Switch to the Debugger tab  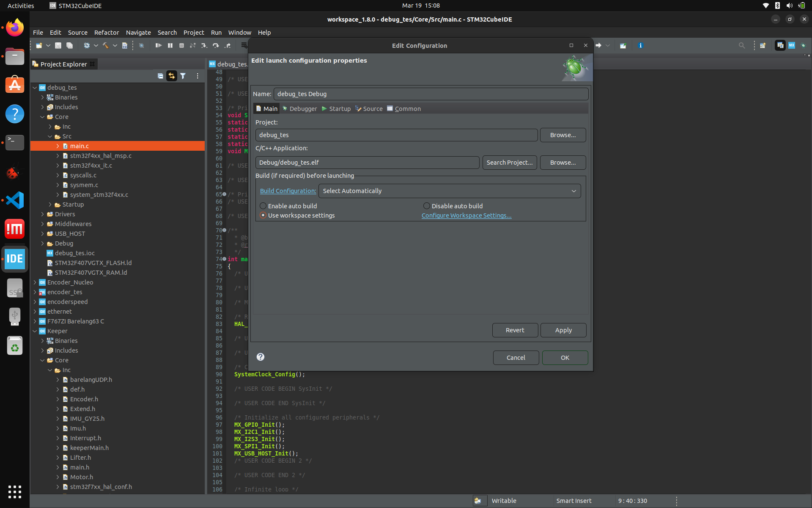click(299, 109)
